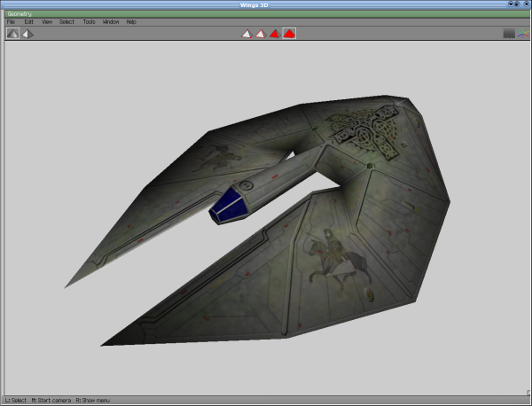Open the Window menu
The image size is (532, 406).
click(110, 21)
